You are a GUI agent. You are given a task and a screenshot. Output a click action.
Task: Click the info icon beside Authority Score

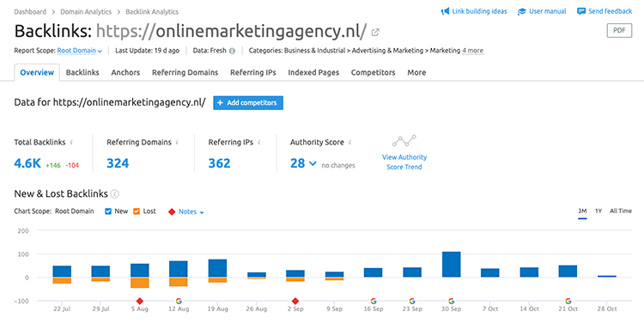(x=350, y=142)
